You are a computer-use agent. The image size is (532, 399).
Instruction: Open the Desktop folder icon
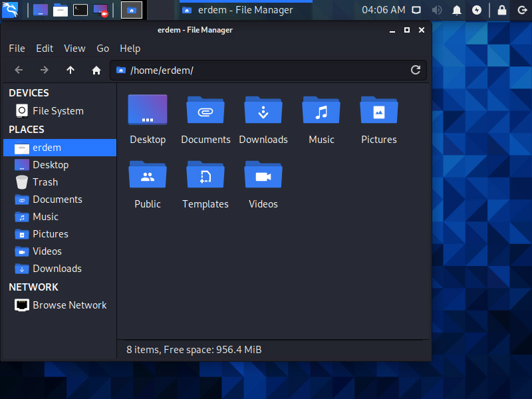click(148, 110)
